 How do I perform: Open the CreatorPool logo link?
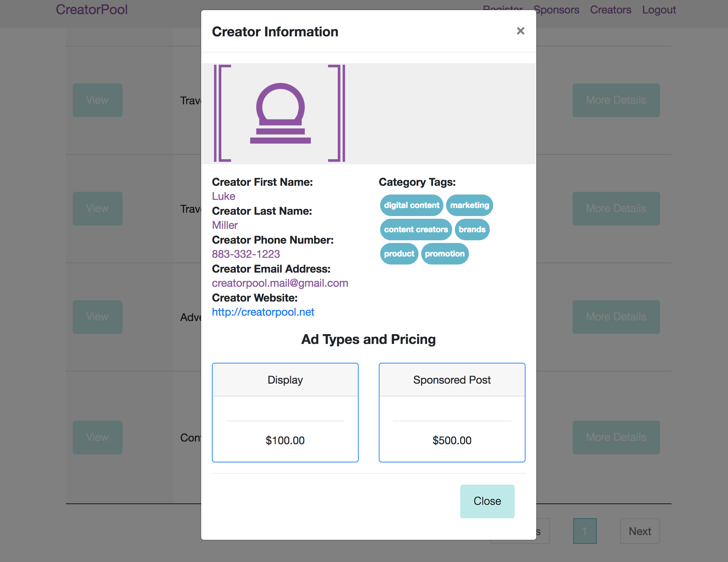[92, 9]
